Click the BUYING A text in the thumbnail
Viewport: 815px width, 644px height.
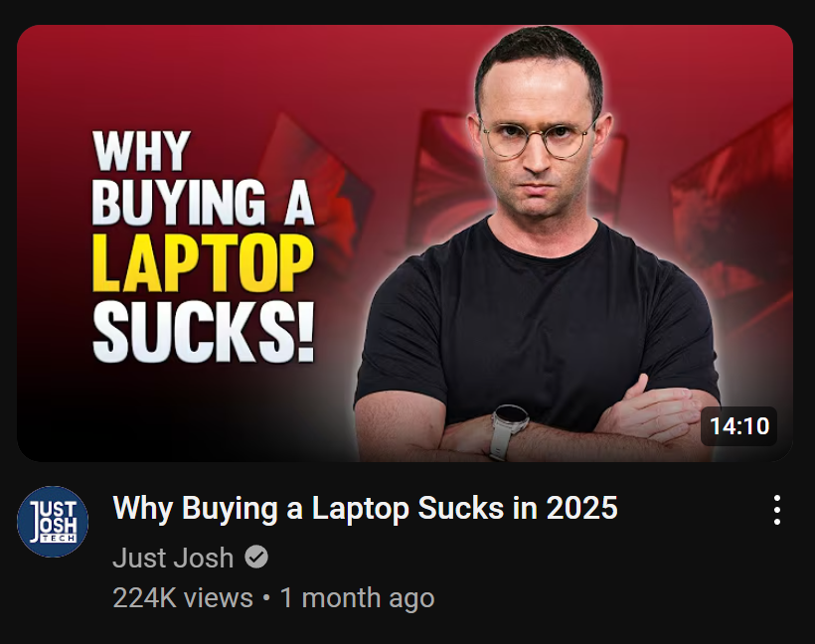[x=203, y=203]
